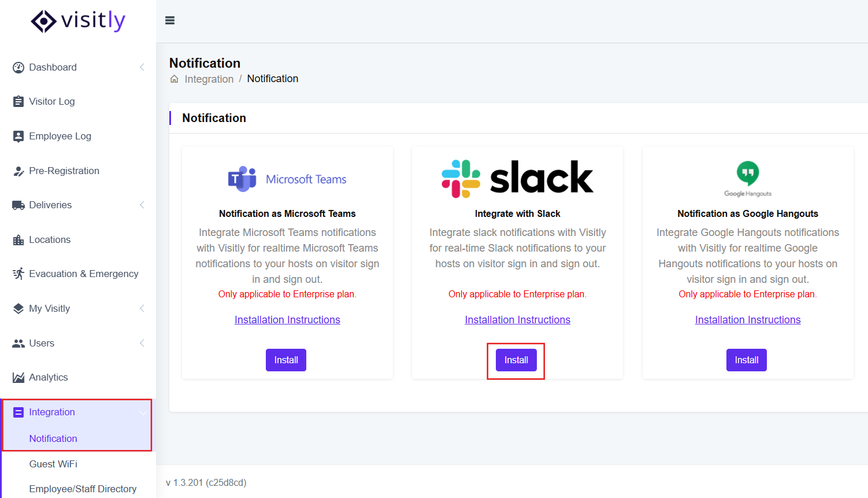Image resolution: width=868 pixels, height=498 pixels.
Task: Click the Locations building icon
Action: [18, 240]
